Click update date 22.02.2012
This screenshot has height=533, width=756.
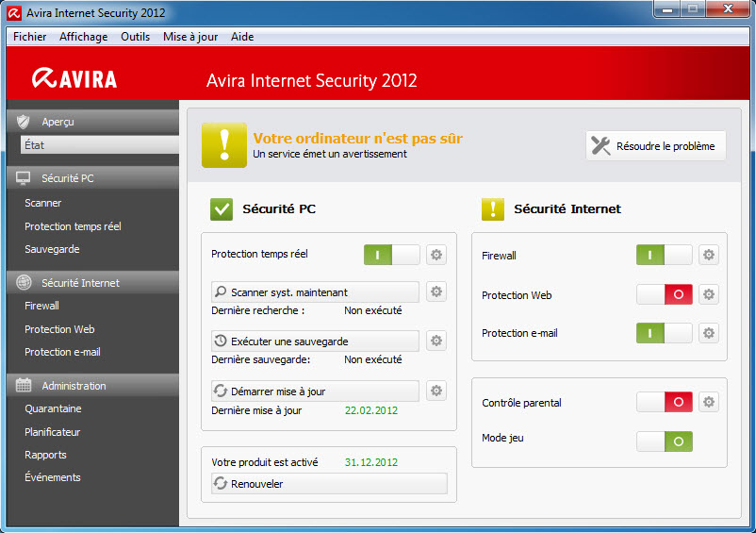pyautogui.click(x=371, y=410)
